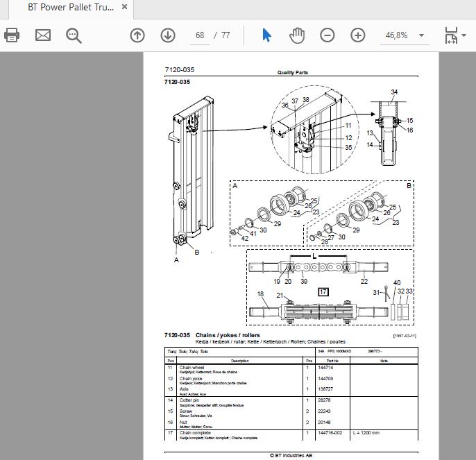Screen dimensions: 476x460
Task: Close the BT Power Pallet Truck tab
Action: (x=124, y=7)
